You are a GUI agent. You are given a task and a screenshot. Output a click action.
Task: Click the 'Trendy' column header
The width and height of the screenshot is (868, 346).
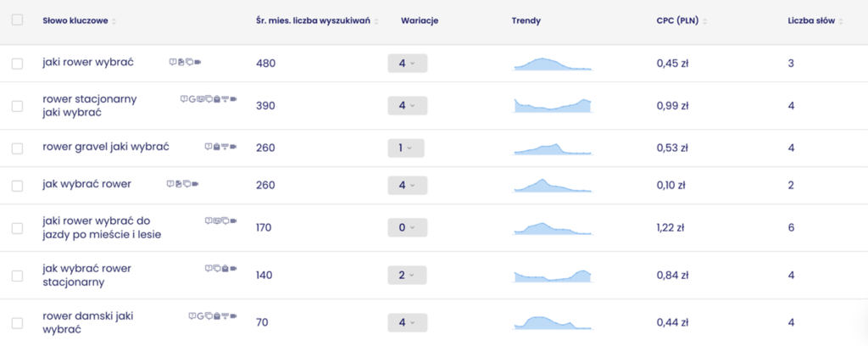(x=526, y=21)
